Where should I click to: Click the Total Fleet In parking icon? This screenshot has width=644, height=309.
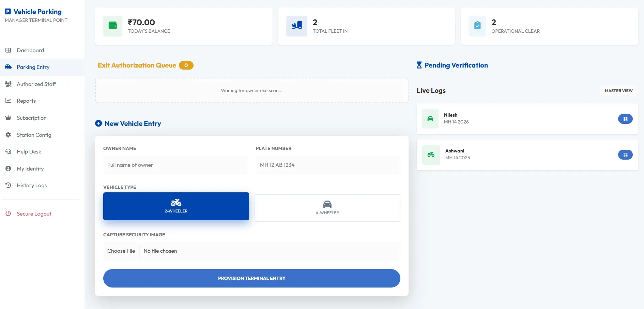296,26
